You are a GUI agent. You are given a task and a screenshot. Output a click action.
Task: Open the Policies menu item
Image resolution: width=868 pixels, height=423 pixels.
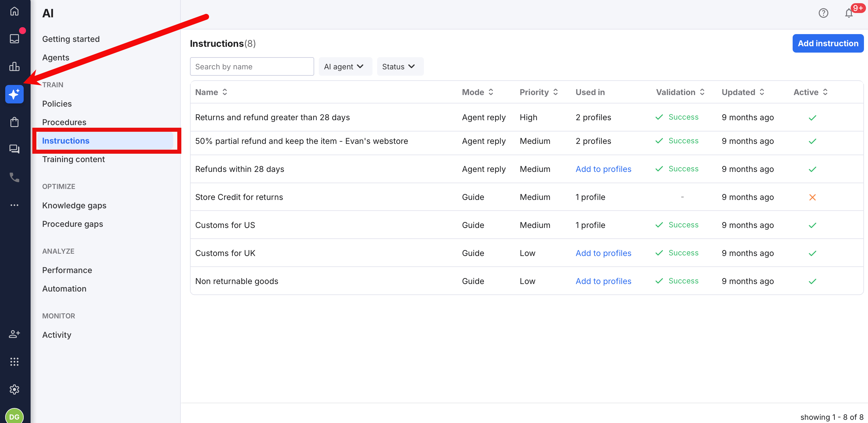[57, 104]
